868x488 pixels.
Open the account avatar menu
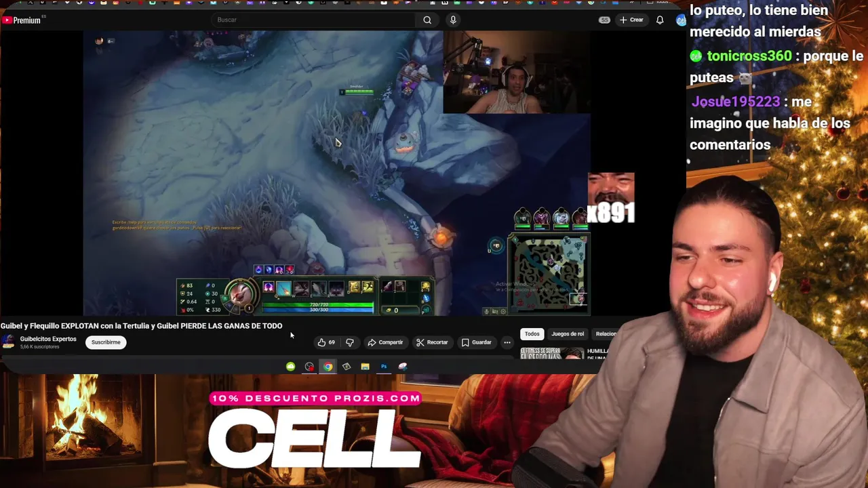pyautogui.click(x=680, y=20)
